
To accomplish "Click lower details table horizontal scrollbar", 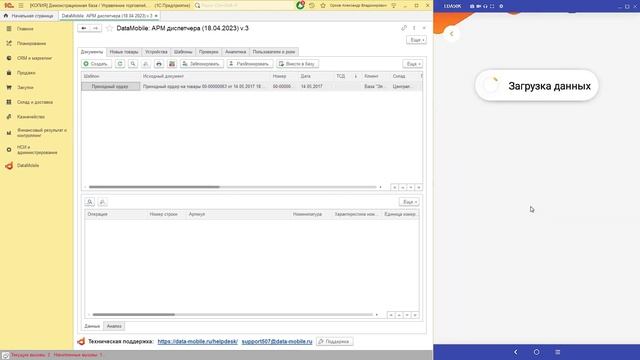I will pyautogui.click(x=133, y=315).
